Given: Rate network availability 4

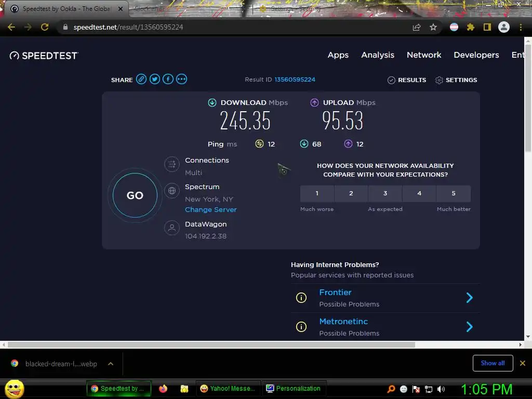Looking at the screenshot, I should (419, 193).
